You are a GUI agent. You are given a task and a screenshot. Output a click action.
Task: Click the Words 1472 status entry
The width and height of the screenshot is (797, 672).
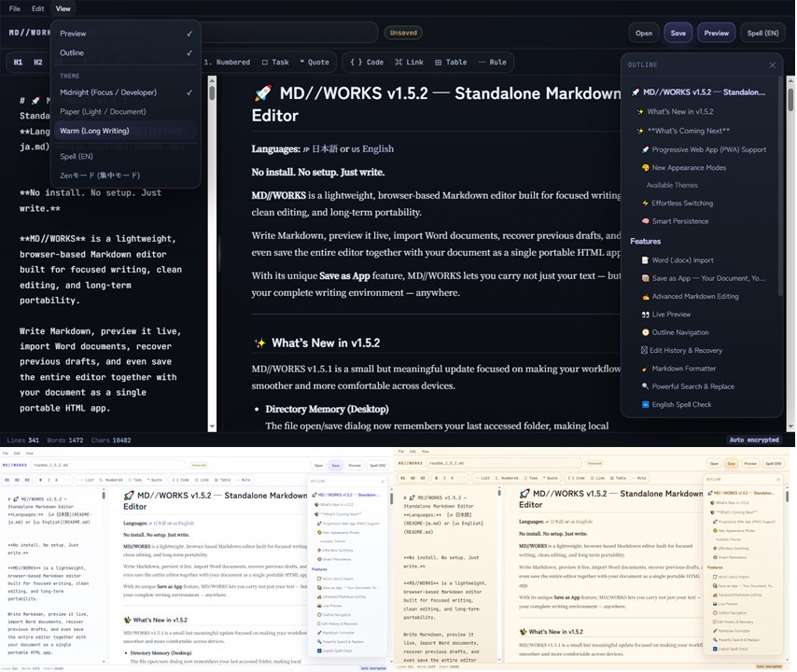click(x=65, y=441)
